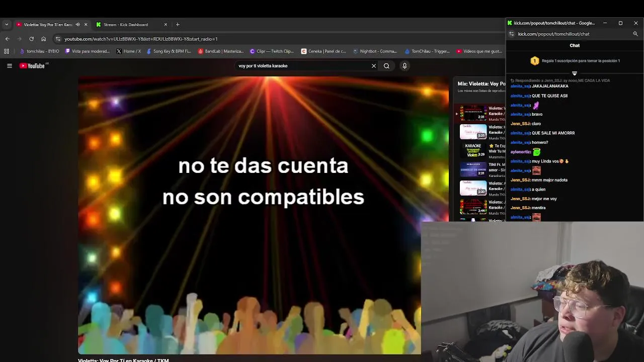
Task: Open the browser home page button
Action: 44,39
